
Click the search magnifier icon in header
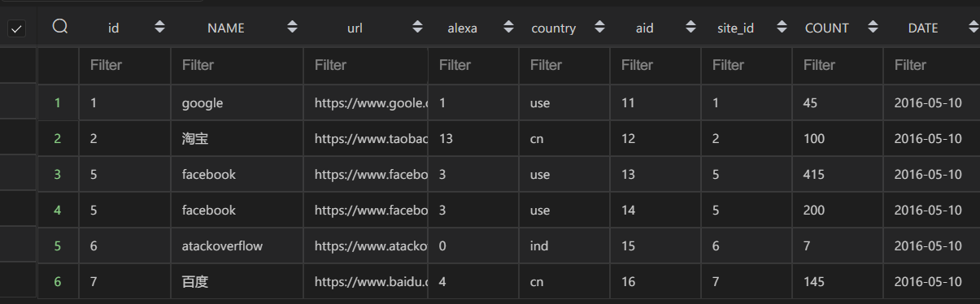point(59,27)
